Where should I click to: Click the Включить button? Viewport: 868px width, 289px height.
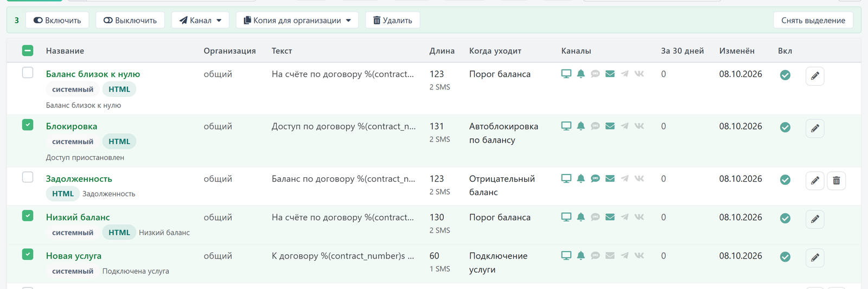(57, 20)
